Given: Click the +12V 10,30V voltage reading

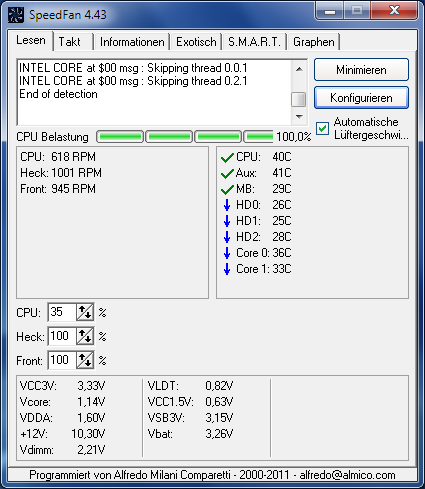Looking at the screenshot, I should [x=63, y=434].
